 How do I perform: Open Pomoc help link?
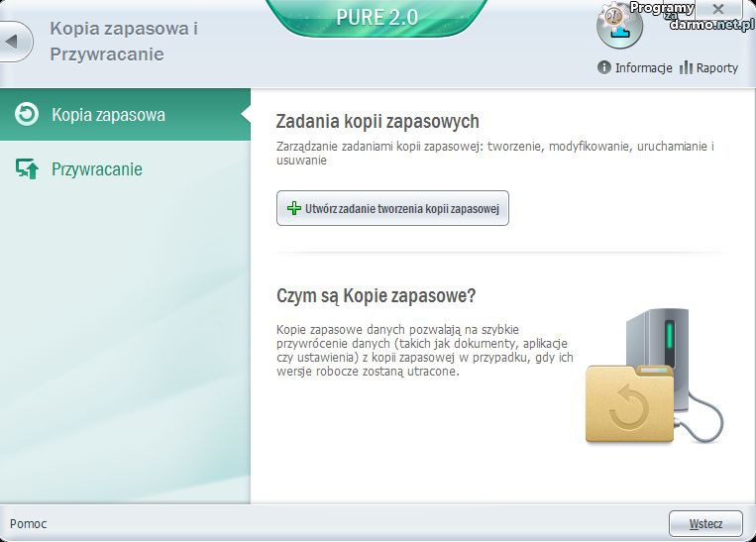tap(28, 524)
